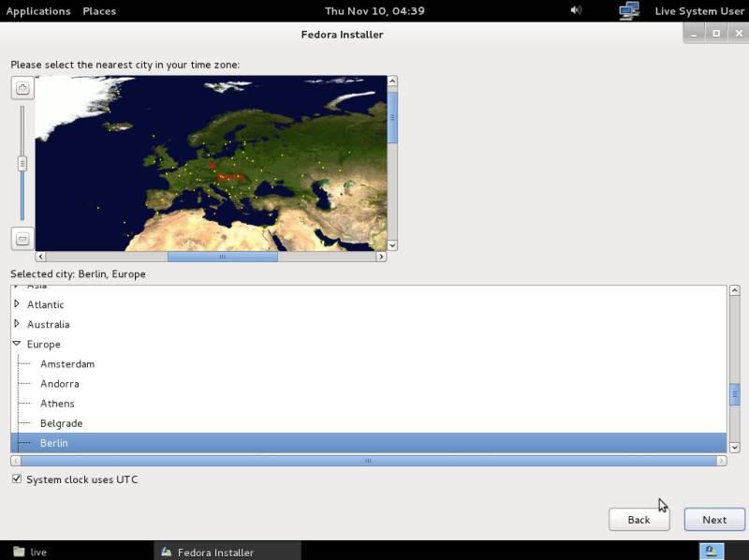Select Belgrade in the city list
Image resolution: width=749 pixels, height=560 pixels.
[62, 423]
